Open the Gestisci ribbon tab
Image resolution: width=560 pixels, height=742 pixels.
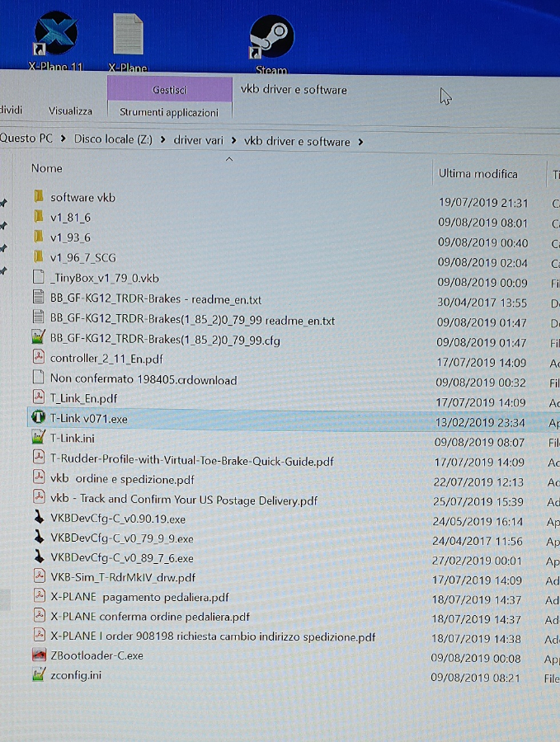click(x=169, y=89)
